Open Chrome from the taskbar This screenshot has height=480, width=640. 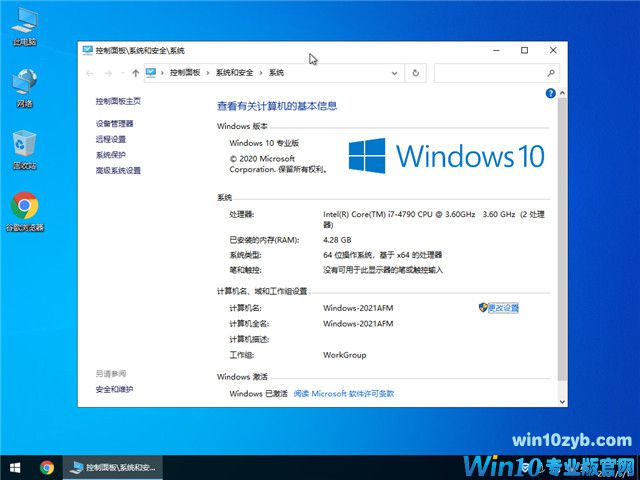[47, 467]
